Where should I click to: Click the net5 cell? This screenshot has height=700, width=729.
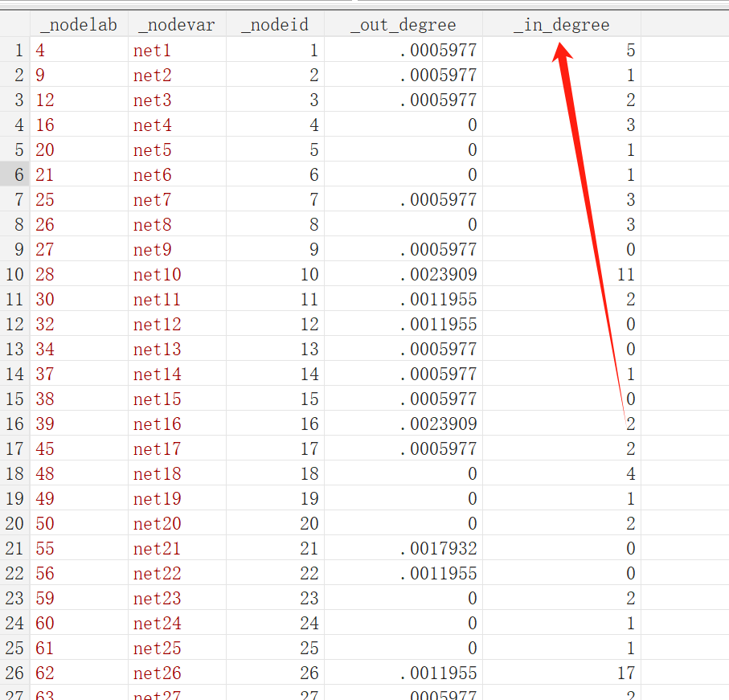[177, 149]
